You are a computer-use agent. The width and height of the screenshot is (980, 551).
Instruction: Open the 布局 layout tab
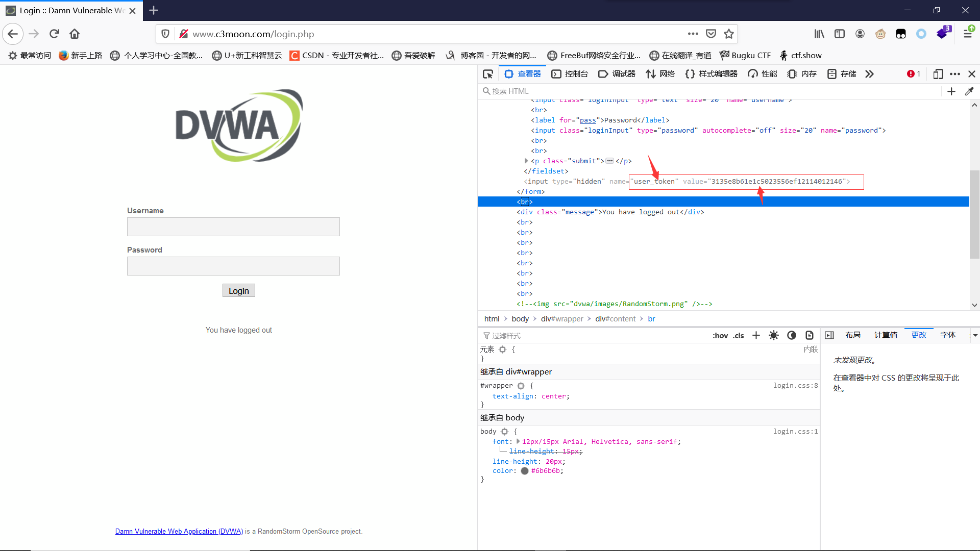click(x=853, y=335)
